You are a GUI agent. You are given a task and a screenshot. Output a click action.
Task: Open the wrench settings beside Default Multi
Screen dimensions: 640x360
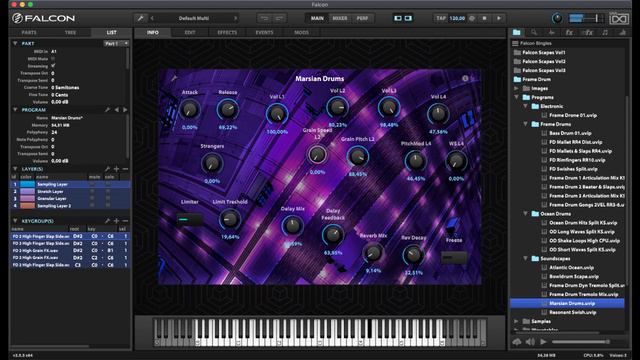pos(140,18)
